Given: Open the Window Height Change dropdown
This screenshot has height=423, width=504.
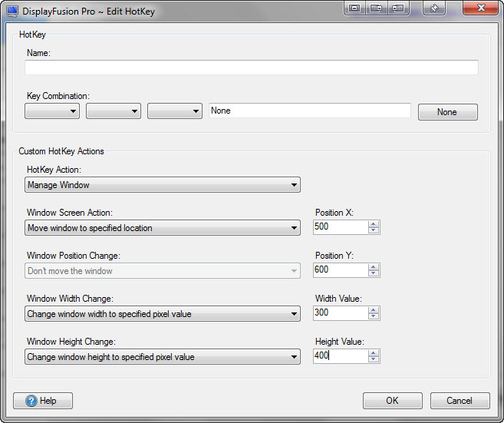Looking at the screenshot, I should point(162,357).
